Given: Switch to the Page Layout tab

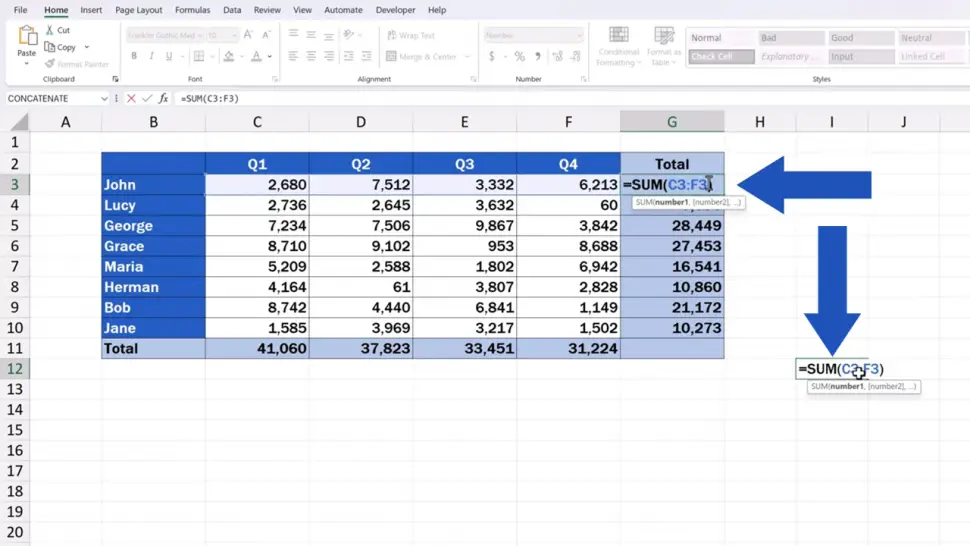Looking at the screenshot, I should (x=139, y=10).
